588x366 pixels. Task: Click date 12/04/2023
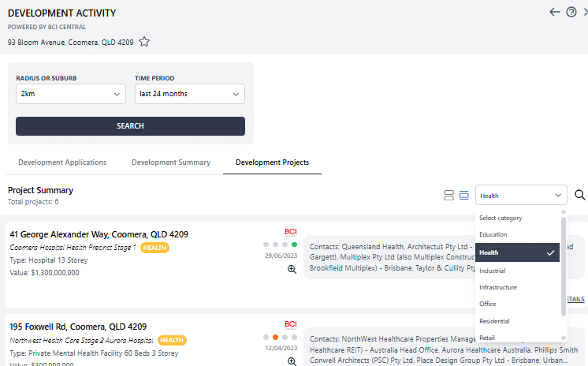(x=281, y=348)
